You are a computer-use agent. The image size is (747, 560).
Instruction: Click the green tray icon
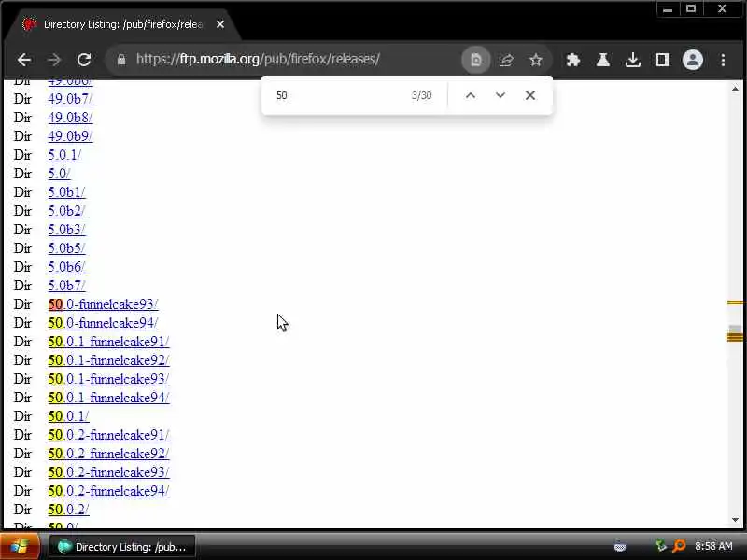pyautogui.click(x=660, y=546)
